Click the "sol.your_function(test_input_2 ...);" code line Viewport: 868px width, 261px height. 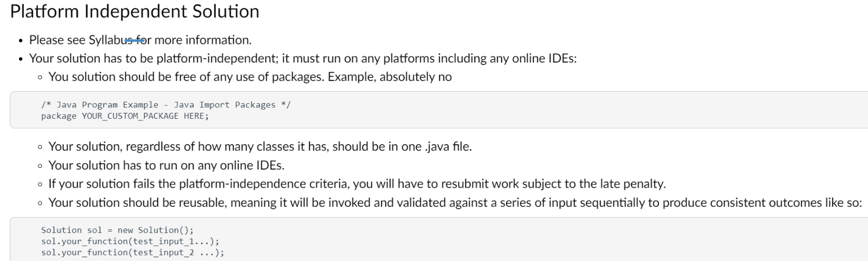point(132,252)
